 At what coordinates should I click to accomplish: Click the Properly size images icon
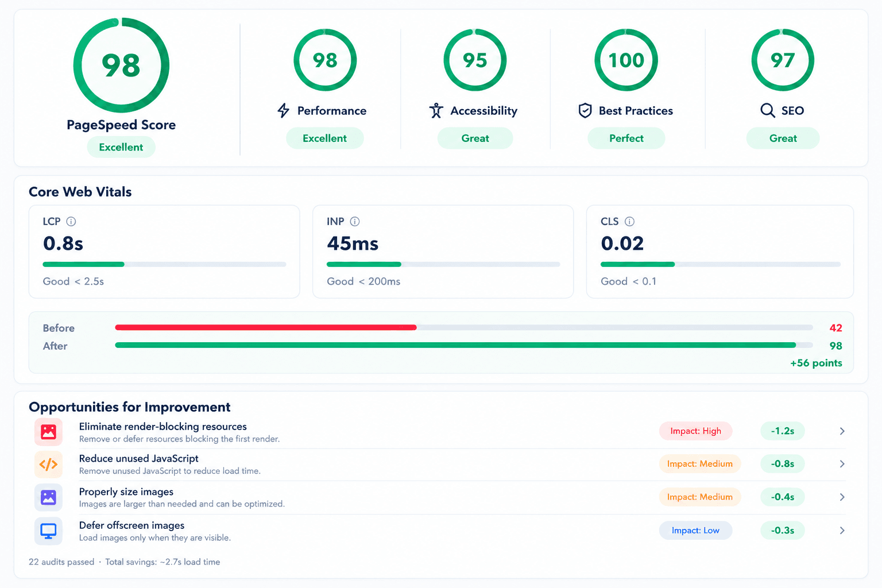click(48, 497)
